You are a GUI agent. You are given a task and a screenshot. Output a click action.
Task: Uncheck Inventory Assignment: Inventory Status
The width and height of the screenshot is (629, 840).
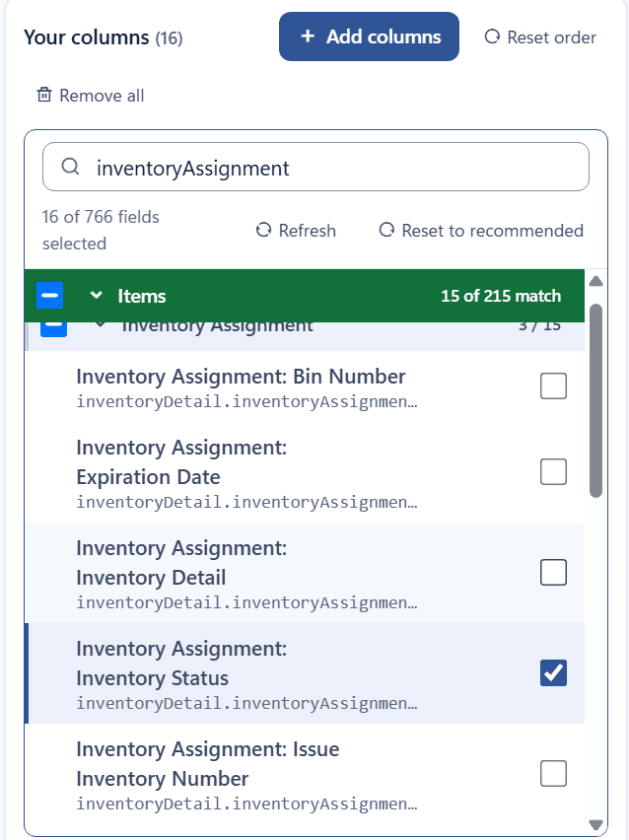point(553,673)
